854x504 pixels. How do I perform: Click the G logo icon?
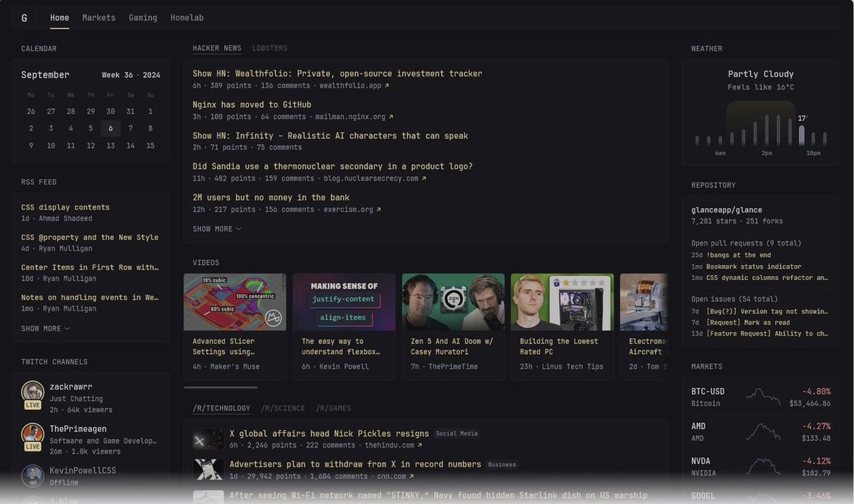click(24, 18)
